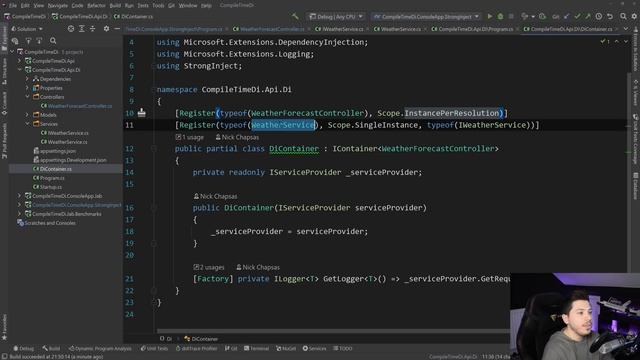
Task: Select WeatherForecastController.cs in Solution tree
Action: [76, 106]
